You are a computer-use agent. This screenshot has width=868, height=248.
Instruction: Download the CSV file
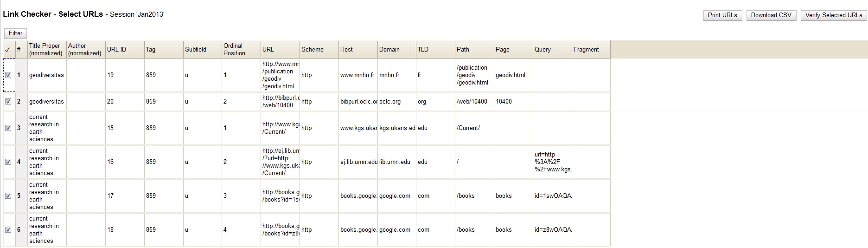[x=771, y=15]
